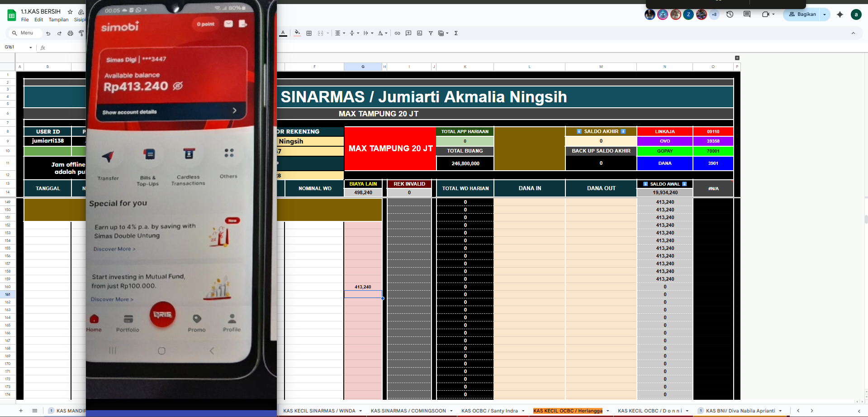Switch to KAS BNI/ Diva Nabila Aprianti sheet
Image resolution: width=868 pixels, height=417 pixels.
click(x=740, y=411)
